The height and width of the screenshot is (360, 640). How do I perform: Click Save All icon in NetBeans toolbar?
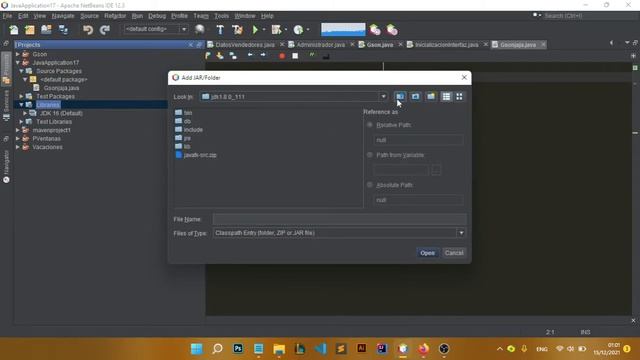click(63, 30)
